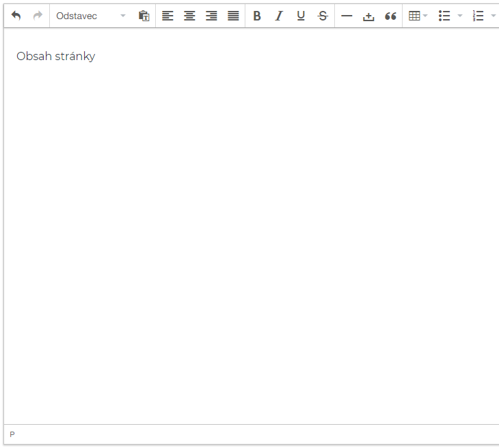Align text to the left

tap(167, 16)
